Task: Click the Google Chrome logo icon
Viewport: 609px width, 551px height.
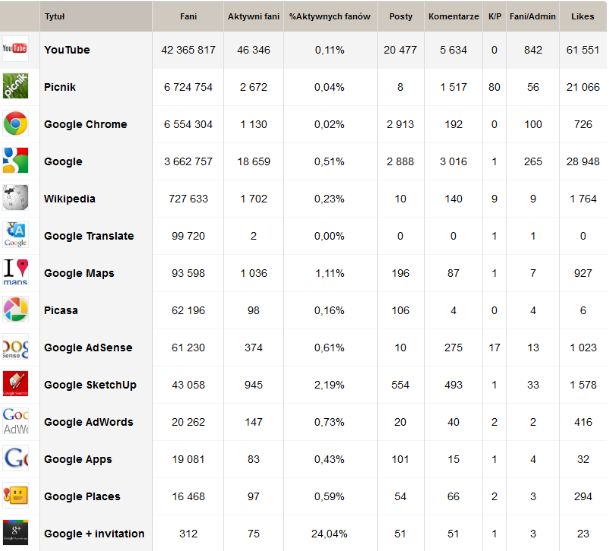Action: point(15,124)
